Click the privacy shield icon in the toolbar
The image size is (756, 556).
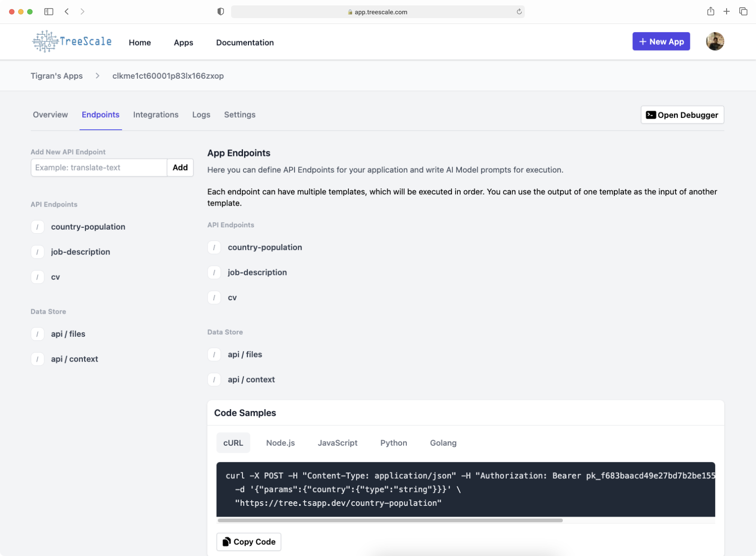pos(221,12)
